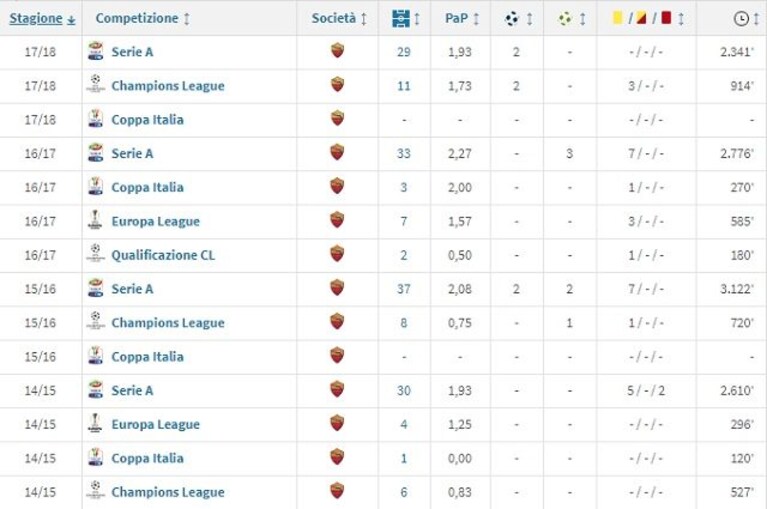Screen dimensions: 767x509
Task: Click Europa League trophy icon in 16/17 row
Action: pos(95,220)
